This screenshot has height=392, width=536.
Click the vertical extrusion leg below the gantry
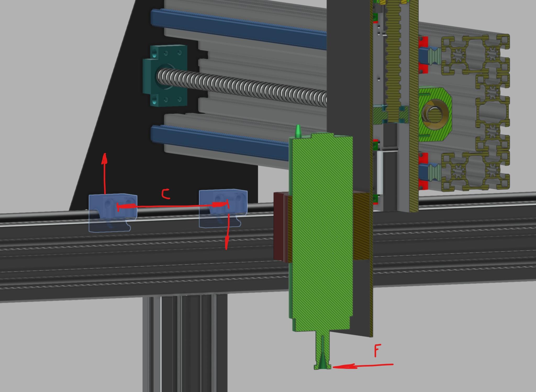(185, 343)
